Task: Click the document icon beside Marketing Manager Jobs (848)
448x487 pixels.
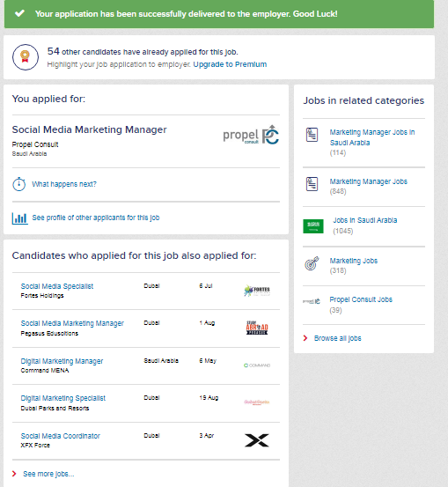Action: coord(312,184)
